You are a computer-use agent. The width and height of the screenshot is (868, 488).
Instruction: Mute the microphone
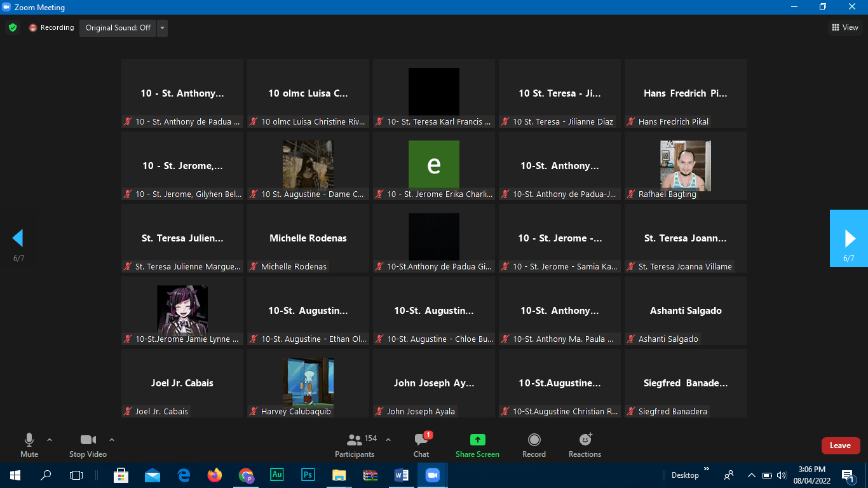(29, 445)
